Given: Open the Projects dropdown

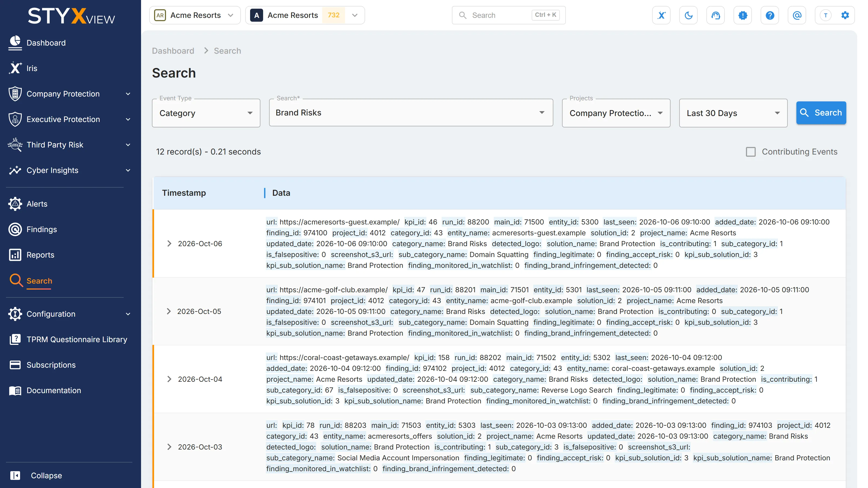Looking at the screenshot, I should pyautogui.click(x=616, y=113).
